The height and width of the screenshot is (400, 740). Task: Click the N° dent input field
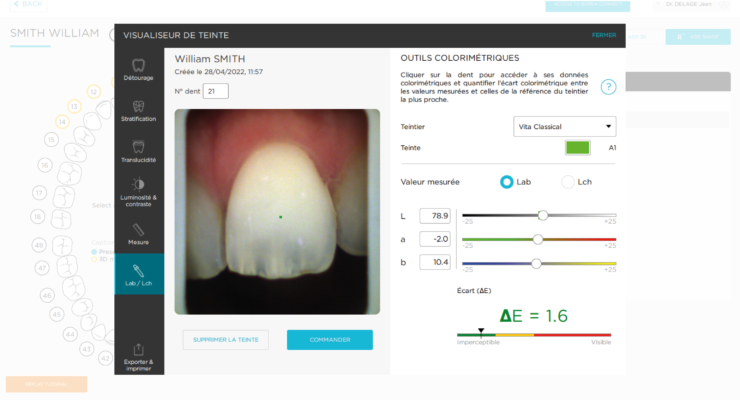tap(216, 91)
